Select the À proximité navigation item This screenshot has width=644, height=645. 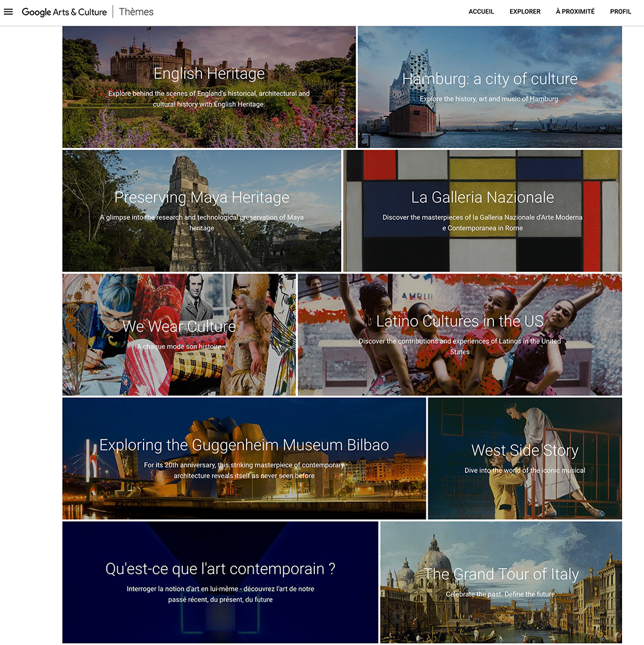tap(575, 12)
